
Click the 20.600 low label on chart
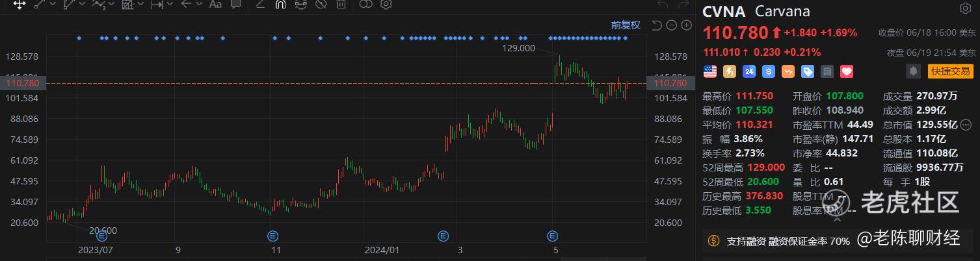103,230
